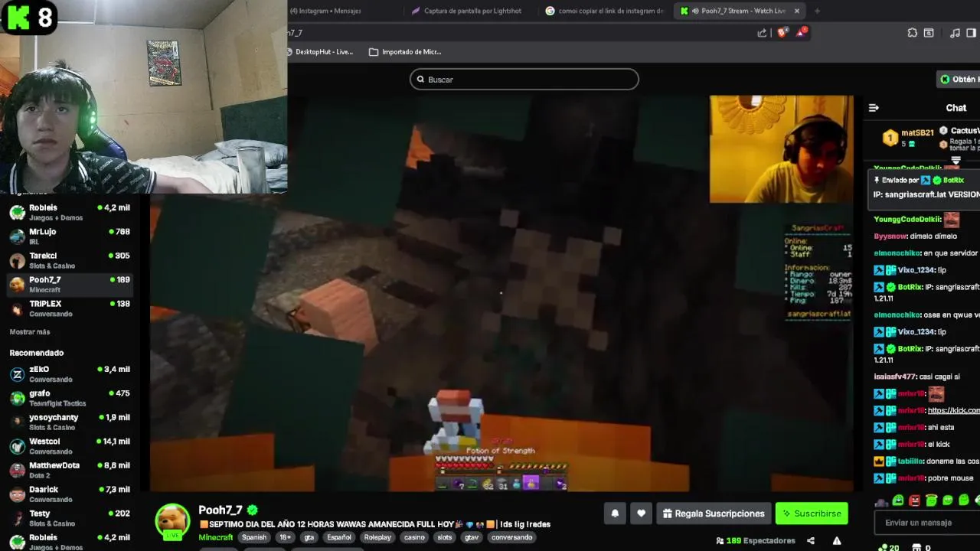Switch to the Instagram Mensajes tab
The image size is (980, 551).
point(325,11)
